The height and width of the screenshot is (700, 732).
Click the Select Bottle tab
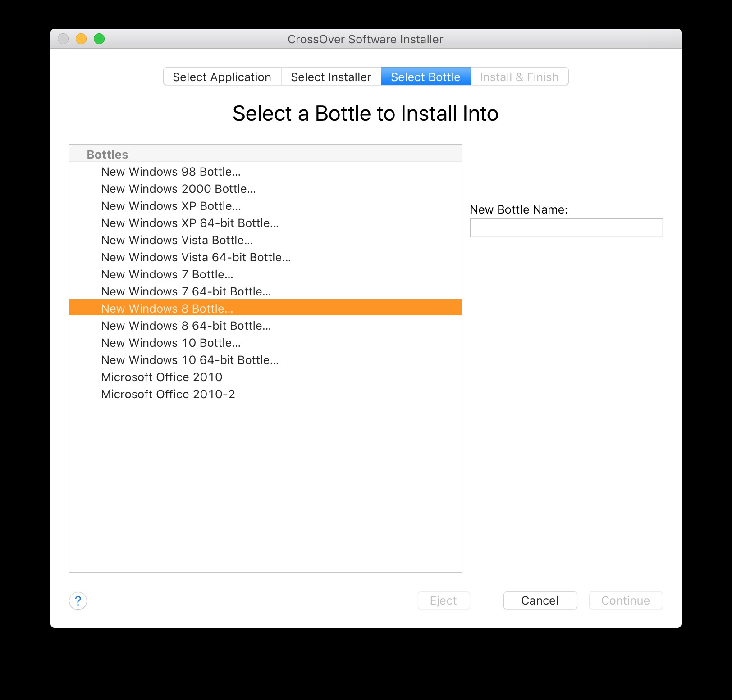425,77
